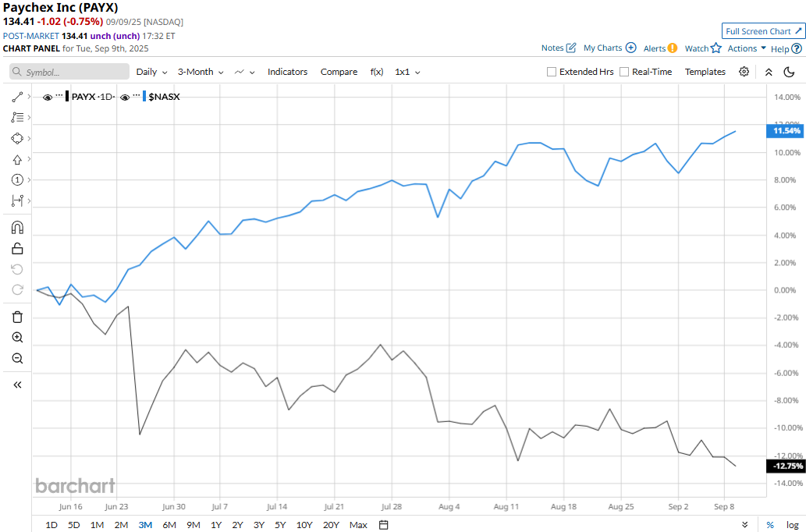Add PAYX to Watch list
The height and width of the screenshot is (532, 806).
pos(703,48)
